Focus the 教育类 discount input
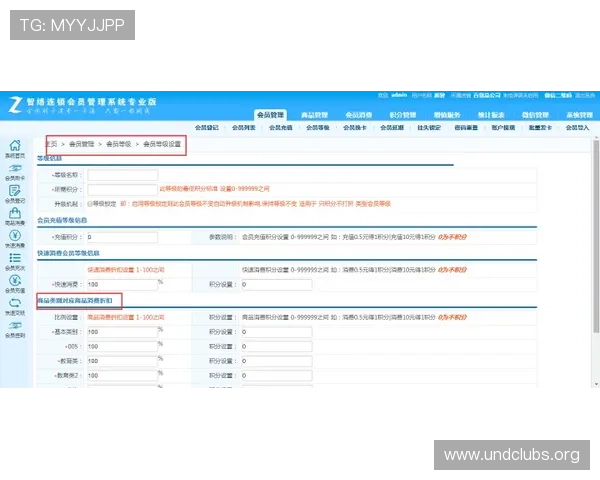600x480 pixels. 122,361
